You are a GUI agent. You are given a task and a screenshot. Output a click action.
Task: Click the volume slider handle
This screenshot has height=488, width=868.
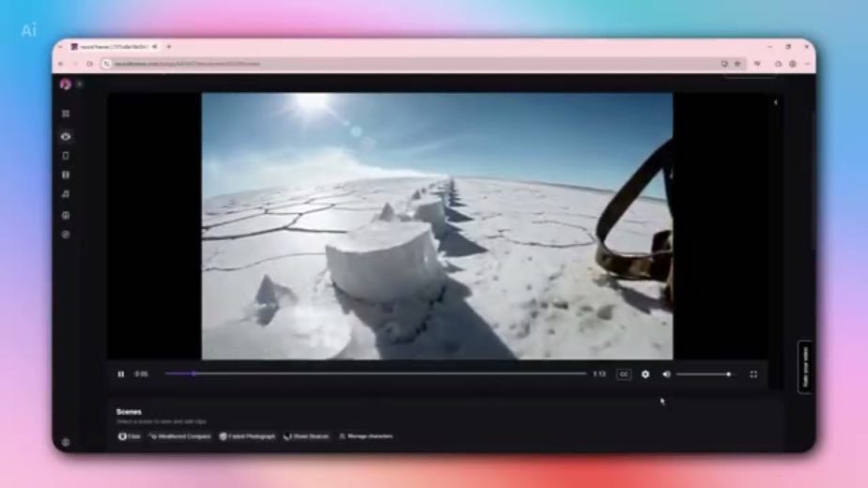729,374
